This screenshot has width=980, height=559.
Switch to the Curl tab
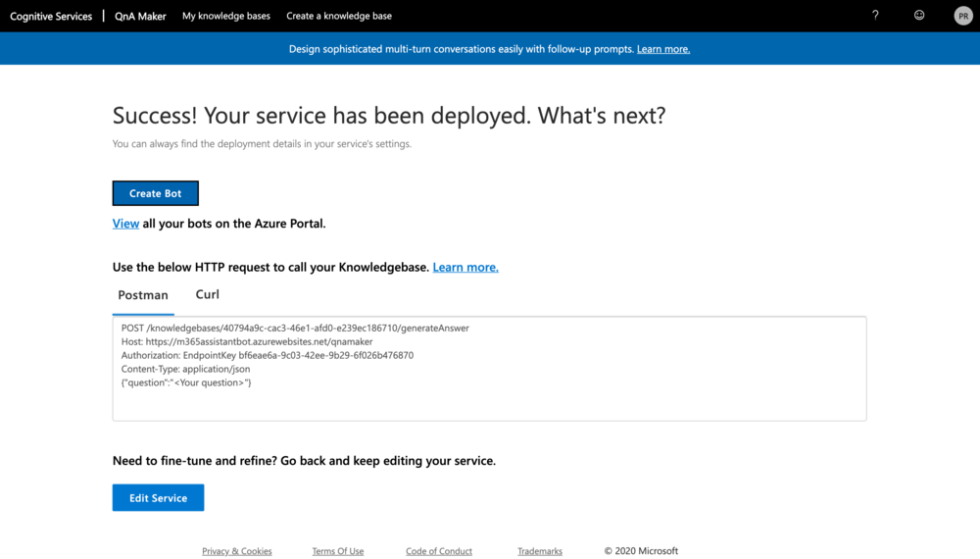pos(208,294)
